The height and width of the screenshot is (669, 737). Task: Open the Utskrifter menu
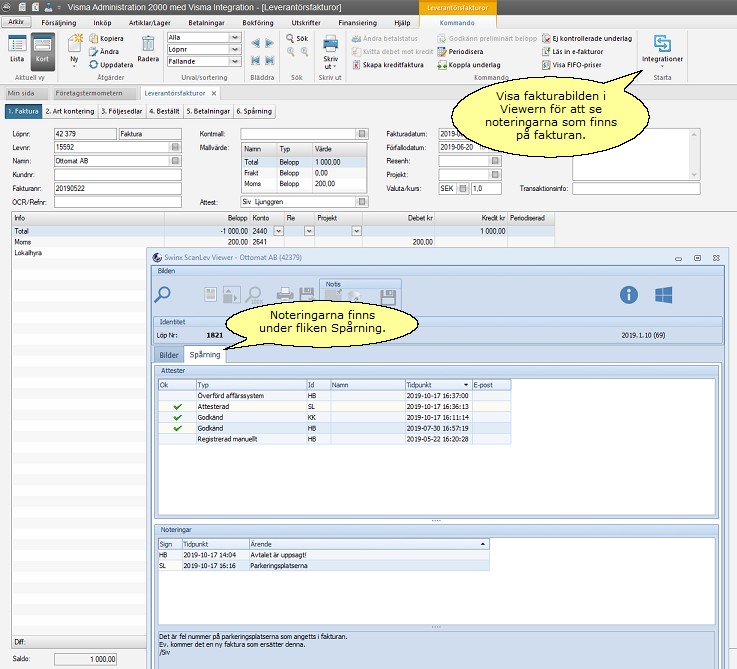(306, 23)
